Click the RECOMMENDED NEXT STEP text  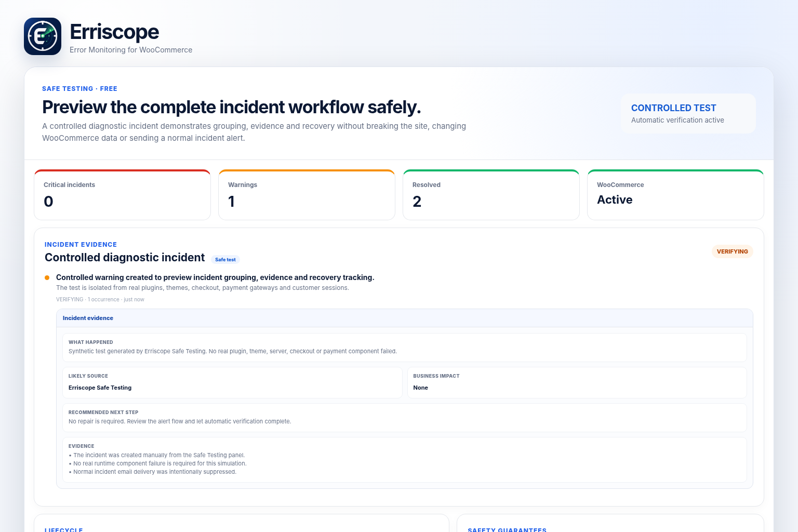(x=180, y=421)
